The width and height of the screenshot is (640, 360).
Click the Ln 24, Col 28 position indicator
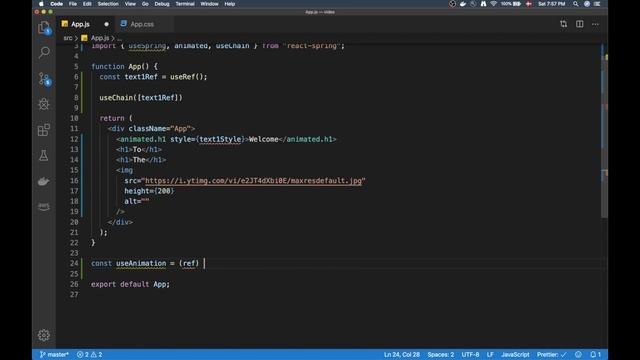402,354
